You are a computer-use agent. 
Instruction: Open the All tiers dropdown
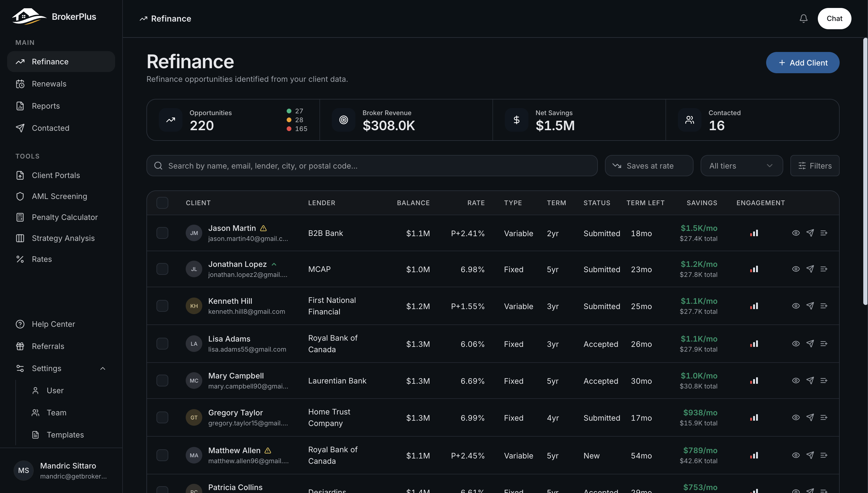[x=741, y=166]
